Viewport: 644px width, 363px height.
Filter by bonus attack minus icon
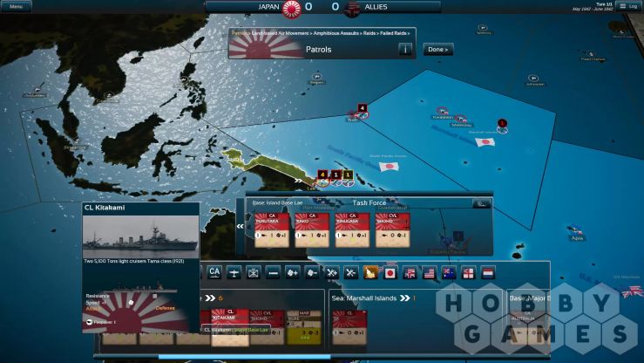coord(312,272)
